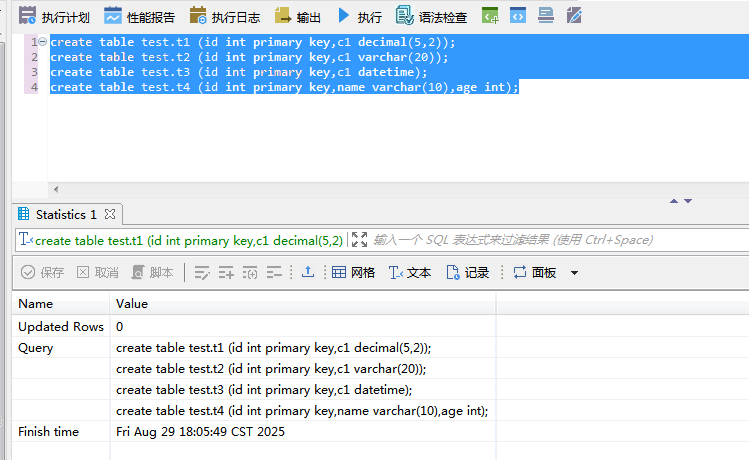The height and width of the screenshot is (460, 749).
Task: Switch results to 文本 text view
Action: pyautogui.click(x=409, y=272)
